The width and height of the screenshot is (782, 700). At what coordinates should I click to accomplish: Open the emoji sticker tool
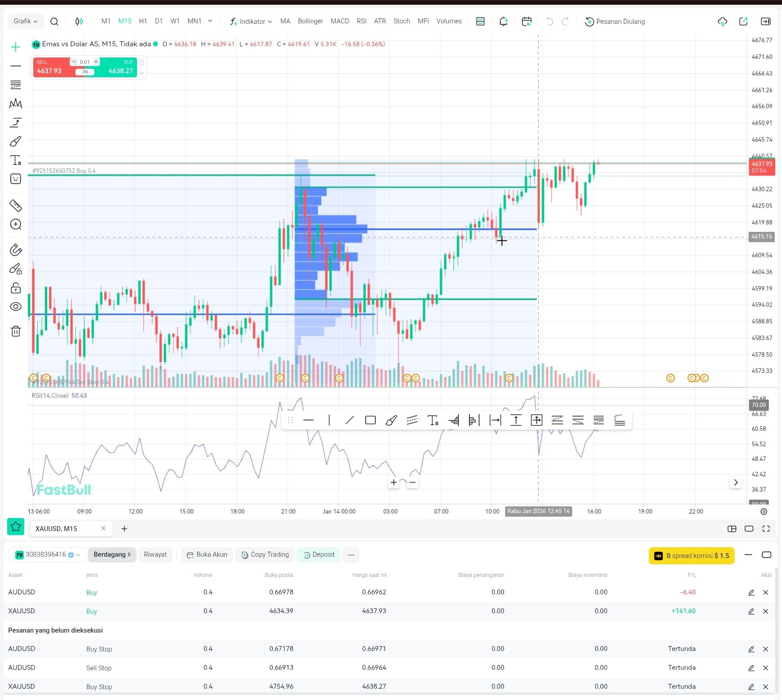click(x=16, y=179)
